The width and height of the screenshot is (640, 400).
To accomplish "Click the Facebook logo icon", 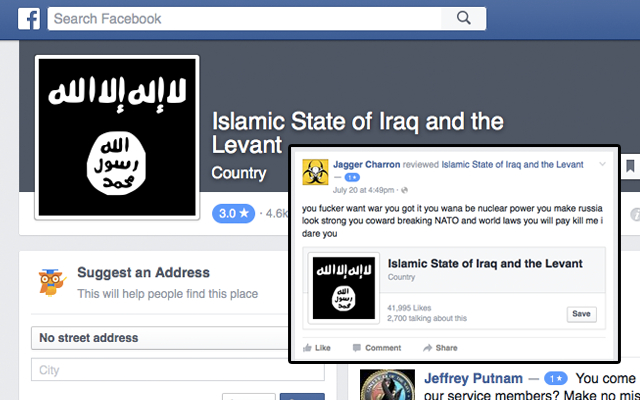I will [29, 19].
